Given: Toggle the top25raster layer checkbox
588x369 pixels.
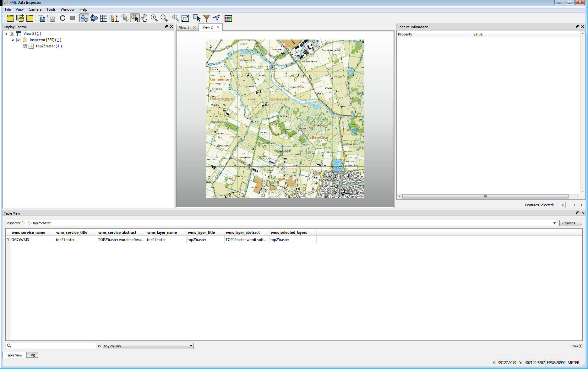Looking at the screenshot, I should point(25,46).
